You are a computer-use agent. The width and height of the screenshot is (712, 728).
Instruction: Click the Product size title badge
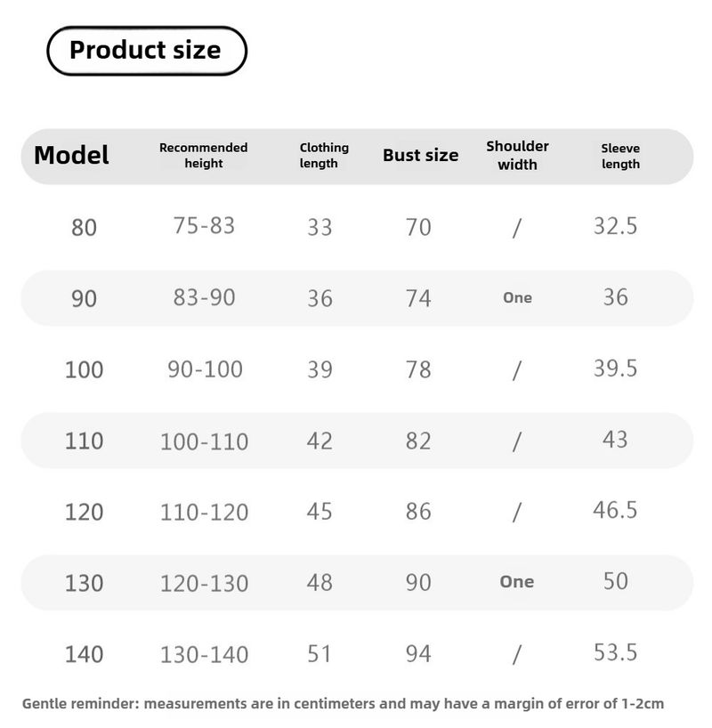[x=145, y=51]
